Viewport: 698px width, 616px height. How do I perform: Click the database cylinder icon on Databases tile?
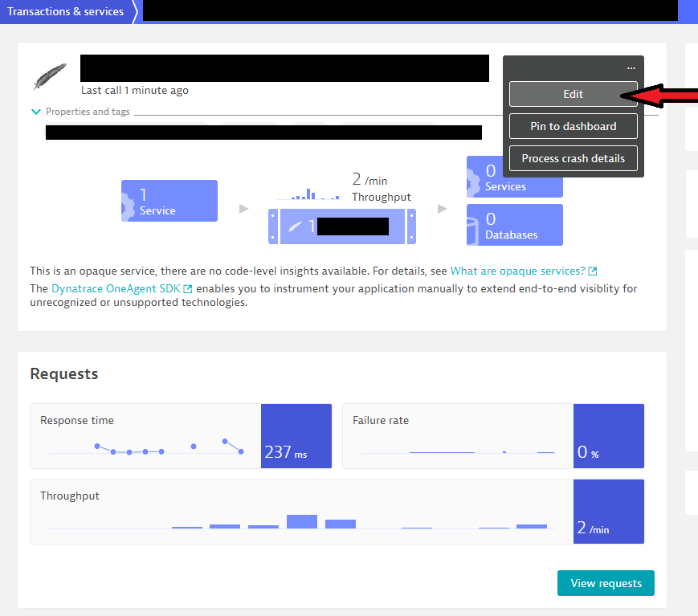(x=472, y=231)
